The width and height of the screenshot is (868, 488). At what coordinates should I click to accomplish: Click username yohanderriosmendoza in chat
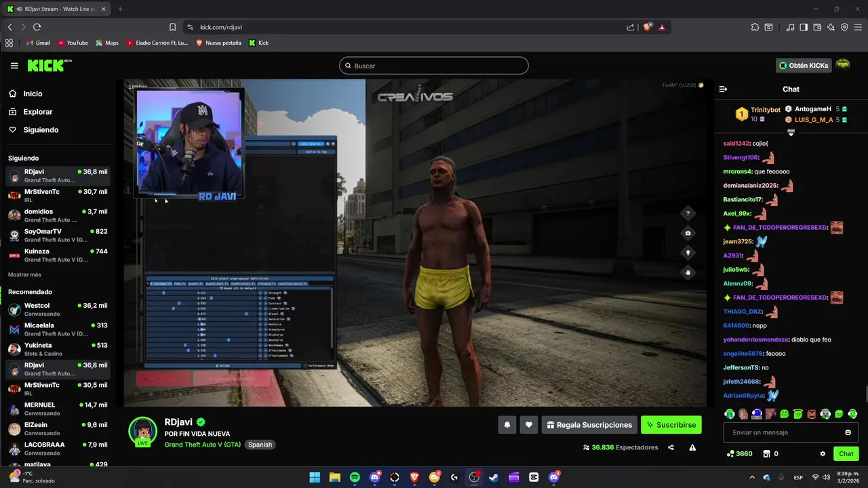pyautogui.click(x=756, y=340)
